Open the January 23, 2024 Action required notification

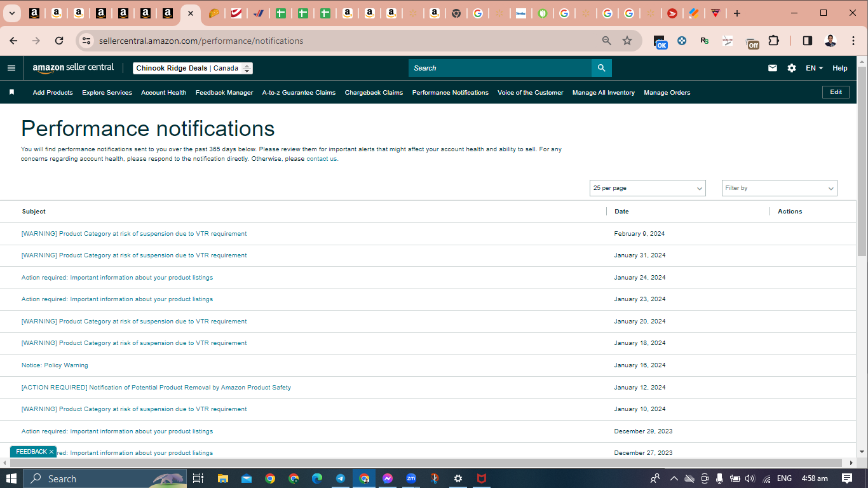coord(117,299)
